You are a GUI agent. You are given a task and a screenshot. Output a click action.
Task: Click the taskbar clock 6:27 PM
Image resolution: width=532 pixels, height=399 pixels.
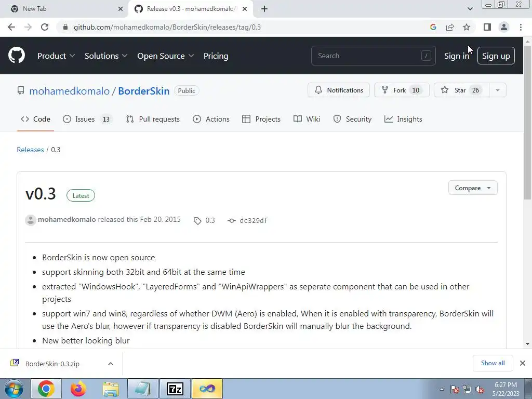tap(506, 389)
